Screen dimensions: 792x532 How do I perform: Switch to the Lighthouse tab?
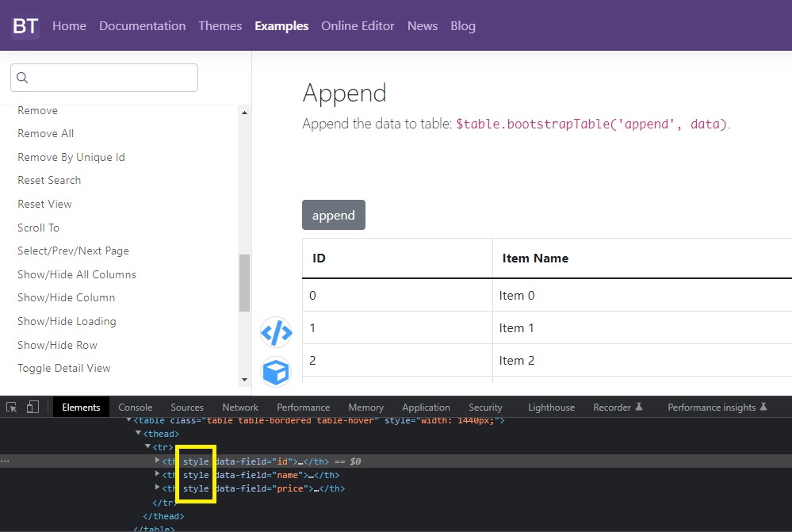click(552, 408)
